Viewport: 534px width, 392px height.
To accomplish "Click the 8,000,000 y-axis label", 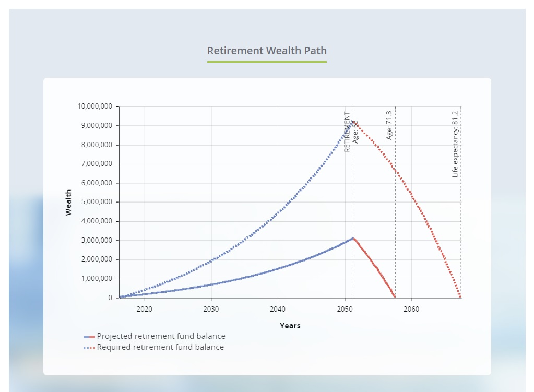I will [97, 145].
